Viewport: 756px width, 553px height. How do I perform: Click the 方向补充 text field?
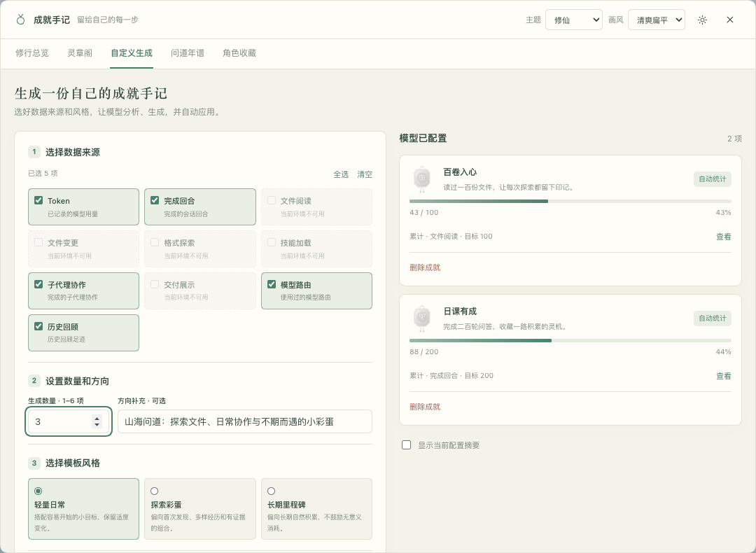[245, 421]
